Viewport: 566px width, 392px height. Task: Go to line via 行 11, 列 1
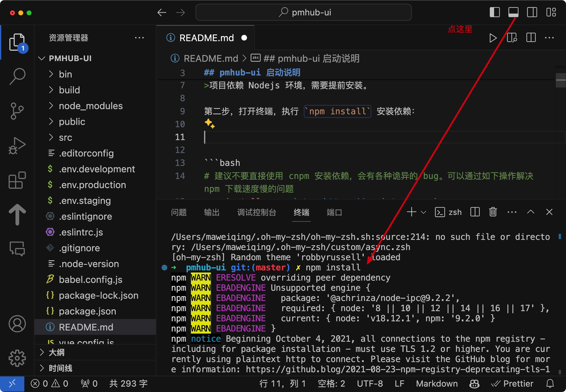283,383
